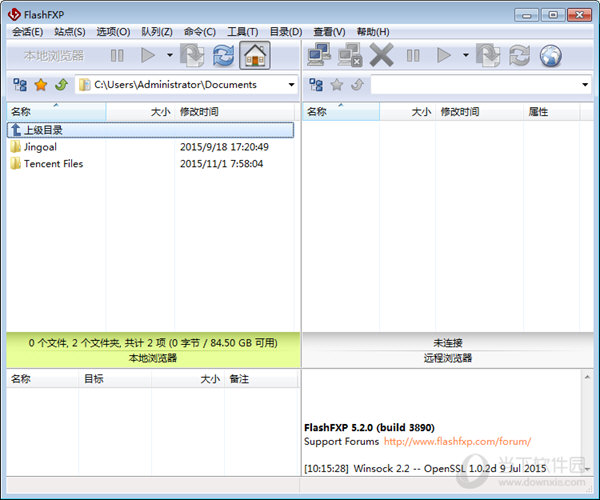Refresh the remote file listing

tap(519, 55)
